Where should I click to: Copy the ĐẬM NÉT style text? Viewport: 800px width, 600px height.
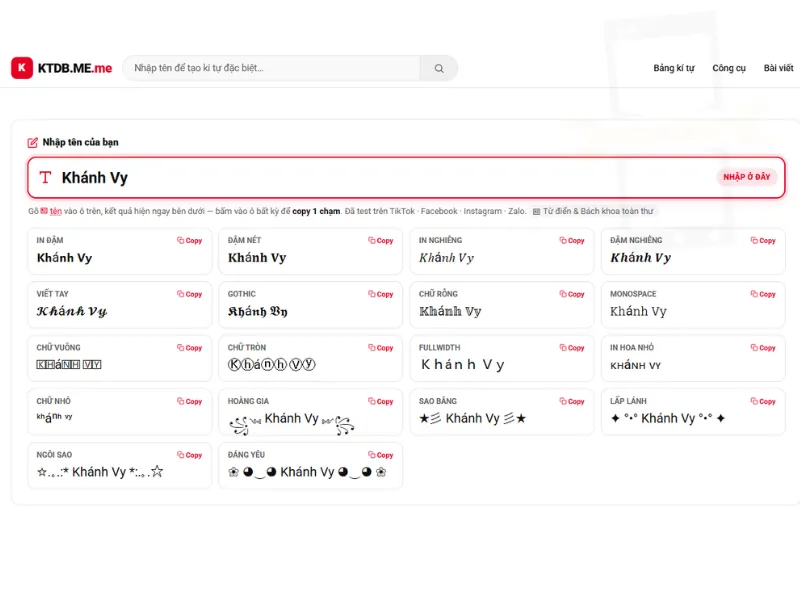click(381, 240)
